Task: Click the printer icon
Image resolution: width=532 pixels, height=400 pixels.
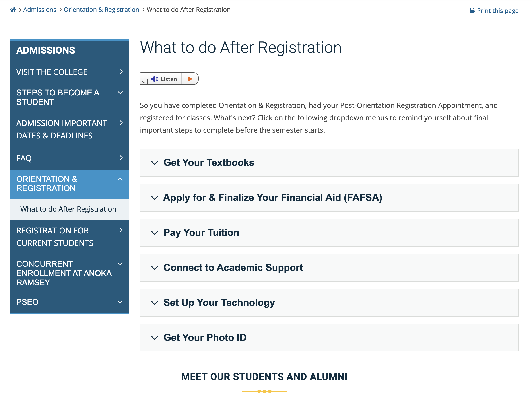Action: (x=472, y=11)
